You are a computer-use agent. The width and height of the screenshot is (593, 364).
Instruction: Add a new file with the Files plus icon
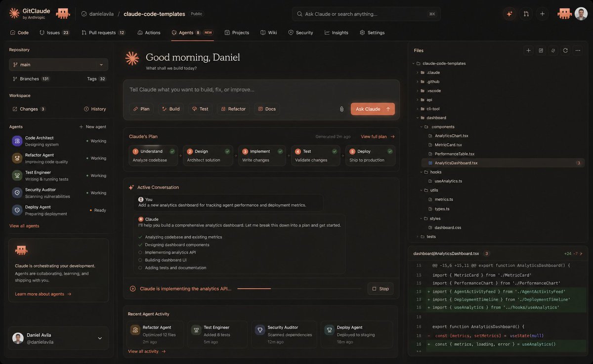(x=528, y=50)
